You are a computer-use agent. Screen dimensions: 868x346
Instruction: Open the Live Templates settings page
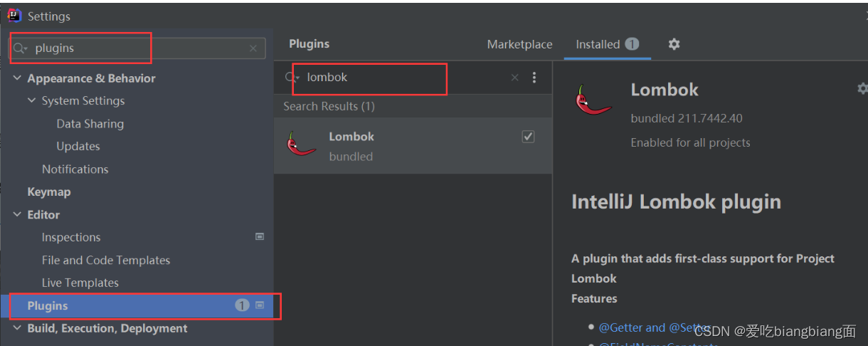80,283
